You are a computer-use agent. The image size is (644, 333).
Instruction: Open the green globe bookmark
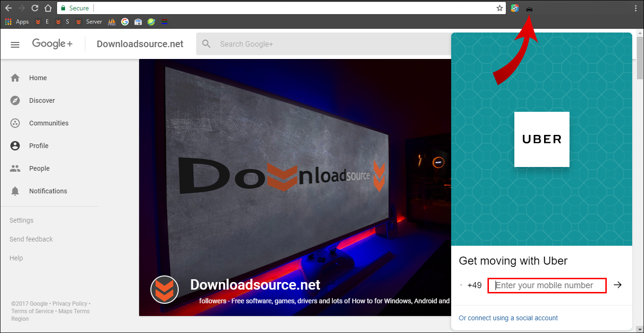click(151, 22)
